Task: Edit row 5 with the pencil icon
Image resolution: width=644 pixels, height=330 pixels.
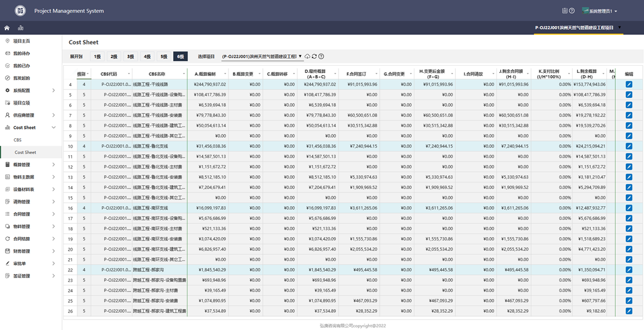Action: pyautogui.click(x=629, y=95)
